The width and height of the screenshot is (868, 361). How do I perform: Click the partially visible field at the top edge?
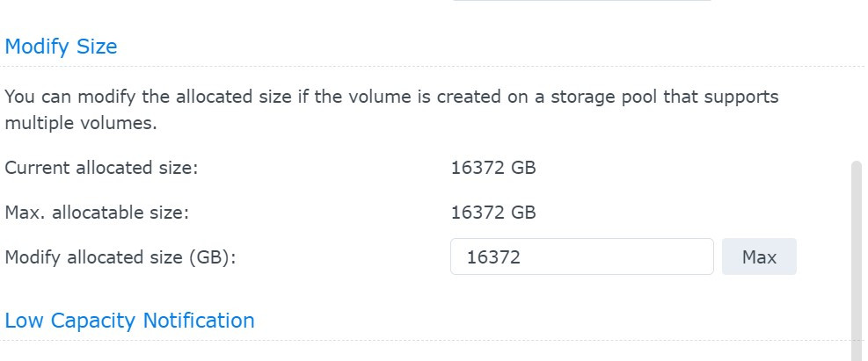click(x=581, y=1)
